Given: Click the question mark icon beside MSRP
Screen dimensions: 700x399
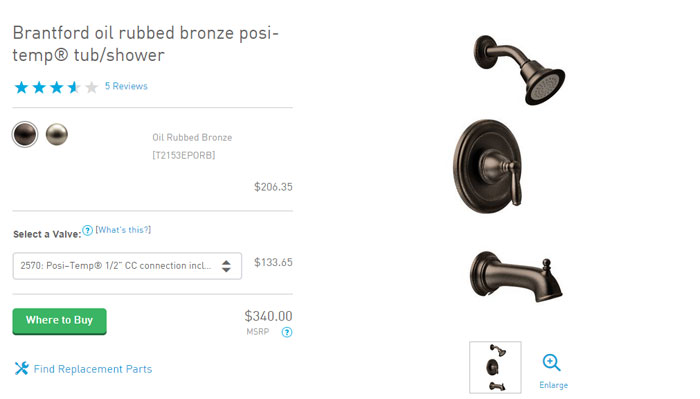Looking at the screenshot, I should [287, 332].
